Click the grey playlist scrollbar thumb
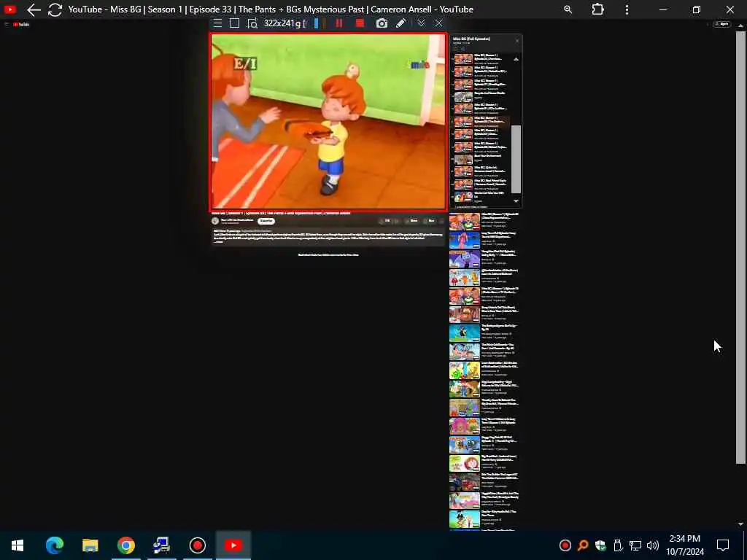Viewport: 747px width, 560px height. (x=516, y=160)
